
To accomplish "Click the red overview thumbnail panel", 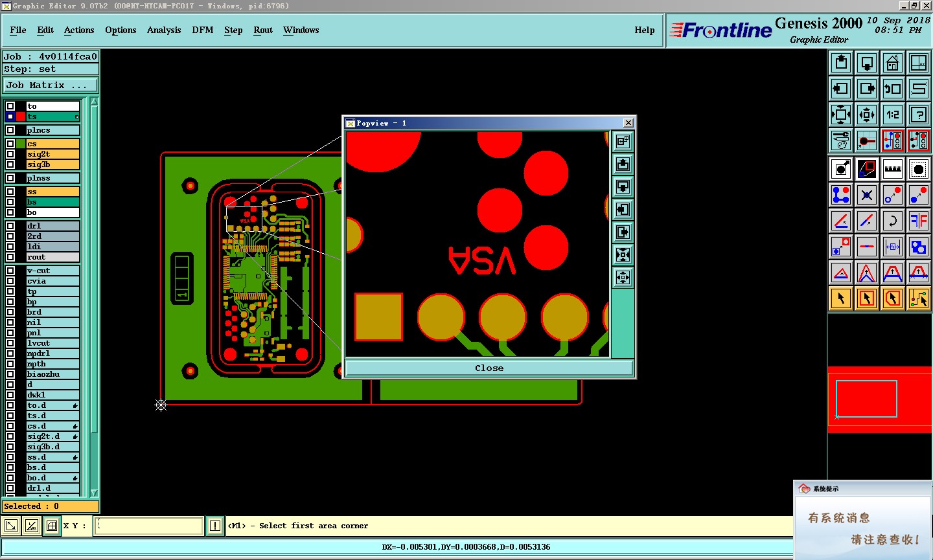I will click(x=880, y=399).
